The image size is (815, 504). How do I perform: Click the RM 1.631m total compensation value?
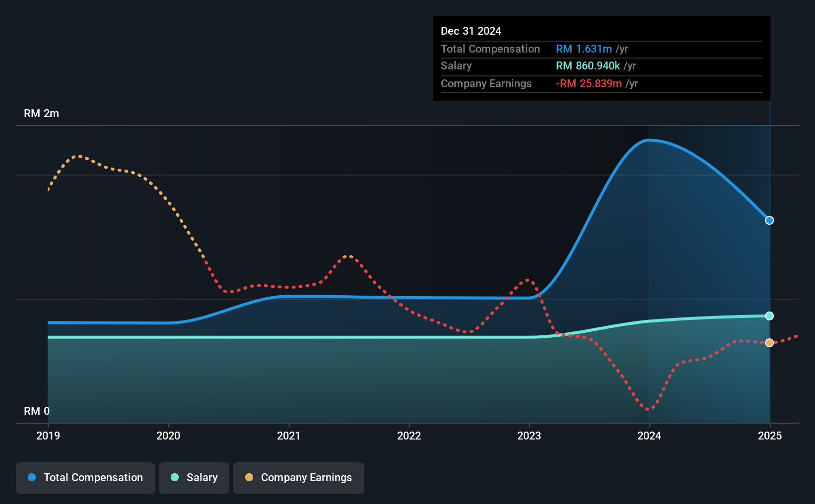point(584,49)
